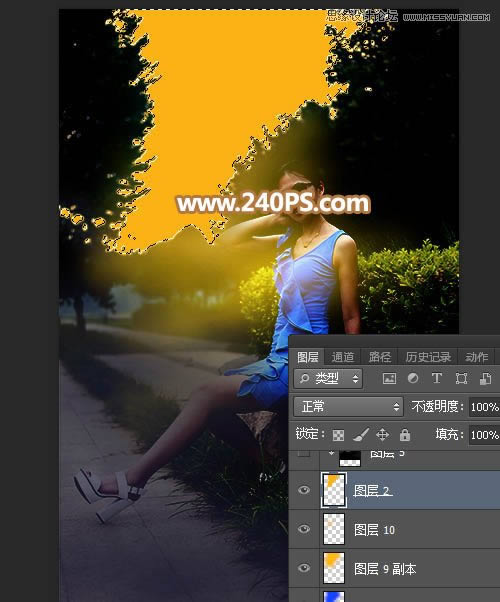Click the adjustment layer filter icon
Image resolution: width=500 pixels, height=602 pixels.
point(413,379)
